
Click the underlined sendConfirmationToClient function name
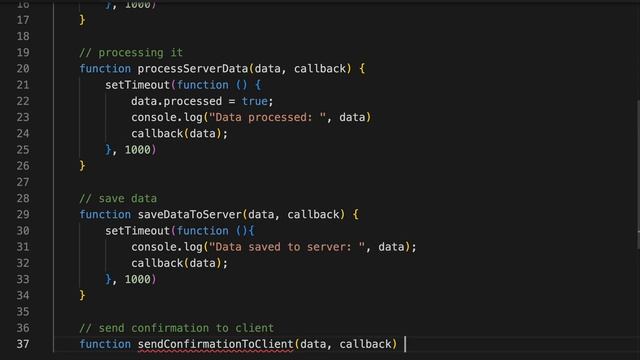pyautogui.click(x=216, y=344)
